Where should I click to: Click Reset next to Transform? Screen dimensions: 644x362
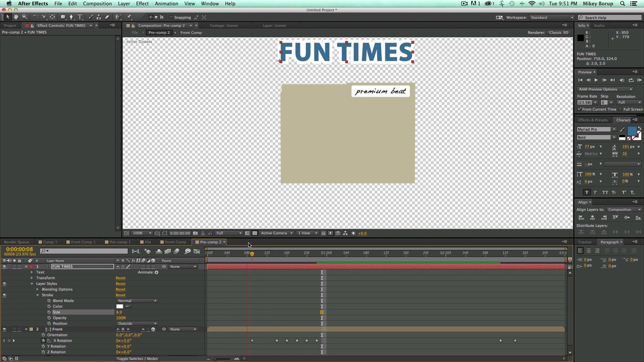tap(120, 278)
